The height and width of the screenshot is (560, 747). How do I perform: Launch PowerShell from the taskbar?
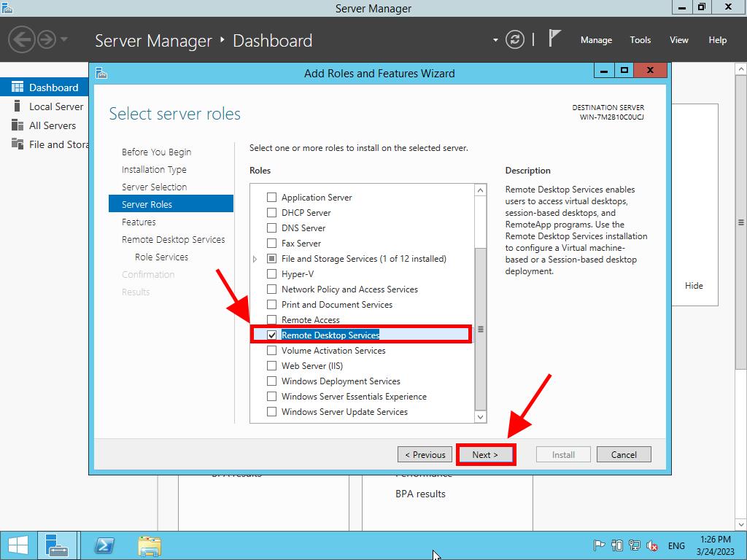pos(104,545)
